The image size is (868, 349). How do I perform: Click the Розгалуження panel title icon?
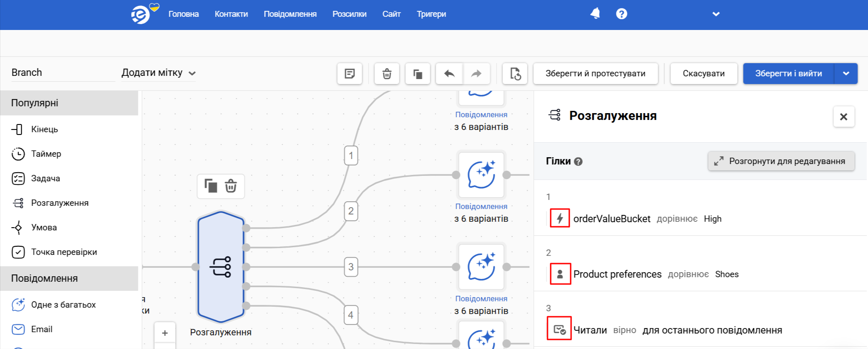point(555,115)
